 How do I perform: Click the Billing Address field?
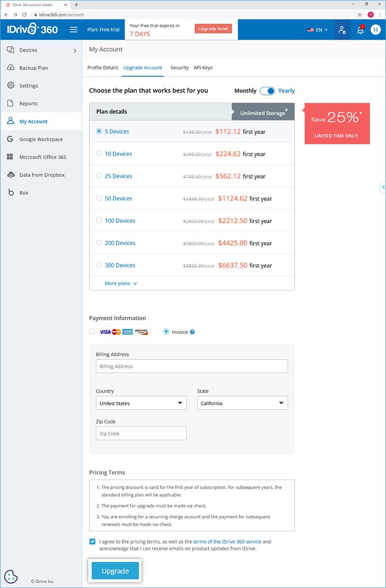192,366
